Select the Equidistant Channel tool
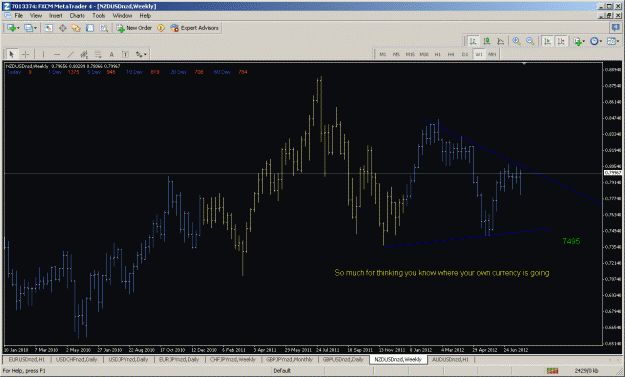The height and width of the screenshot is (377, 625). (84, 54)
